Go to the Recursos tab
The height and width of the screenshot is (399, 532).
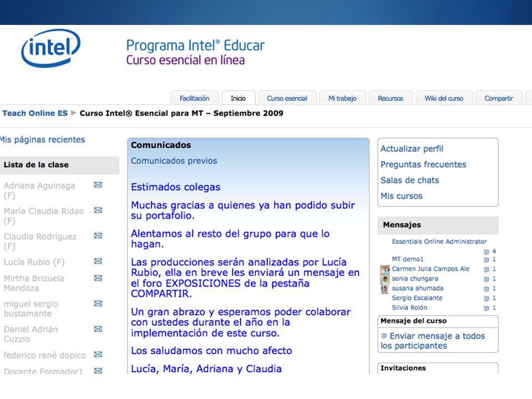click(x=391, y=98)
